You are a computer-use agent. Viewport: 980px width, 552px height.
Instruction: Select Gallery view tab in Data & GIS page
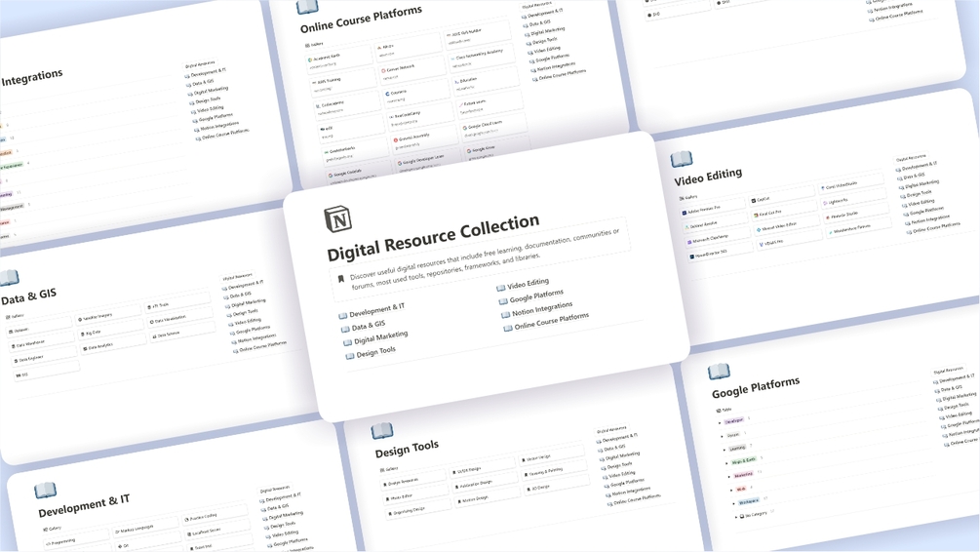[17, 316]
